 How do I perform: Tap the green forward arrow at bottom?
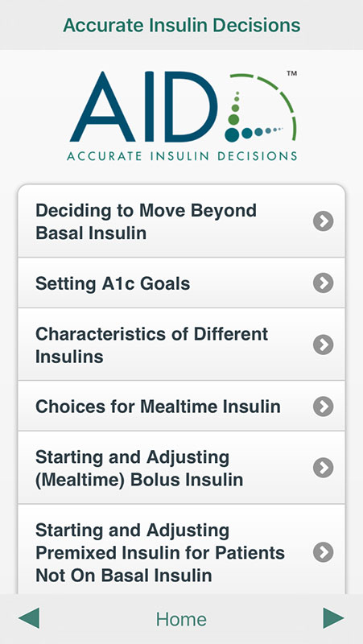pos(333,618)
